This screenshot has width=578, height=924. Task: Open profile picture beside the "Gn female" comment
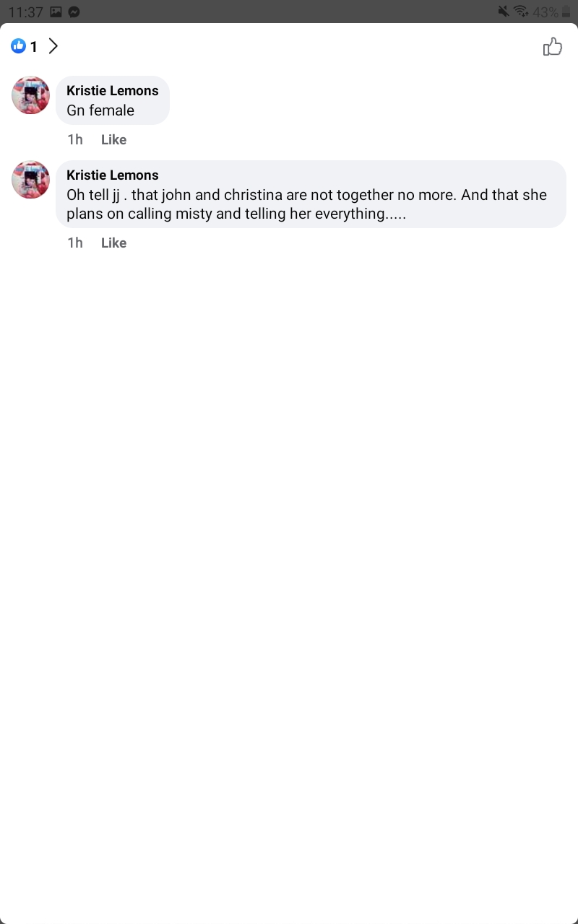pos(30,95)
